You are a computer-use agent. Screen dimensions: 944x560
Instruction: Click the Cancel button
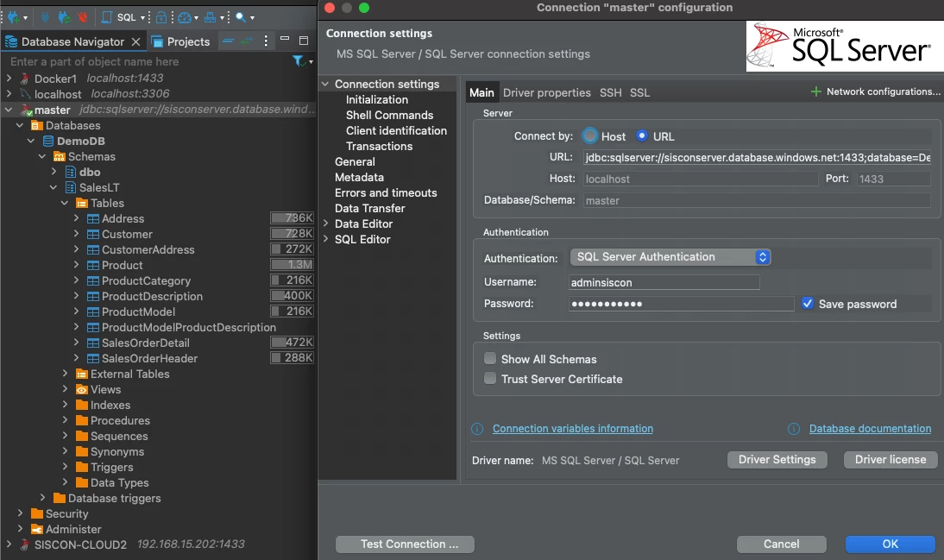point(782,544)
